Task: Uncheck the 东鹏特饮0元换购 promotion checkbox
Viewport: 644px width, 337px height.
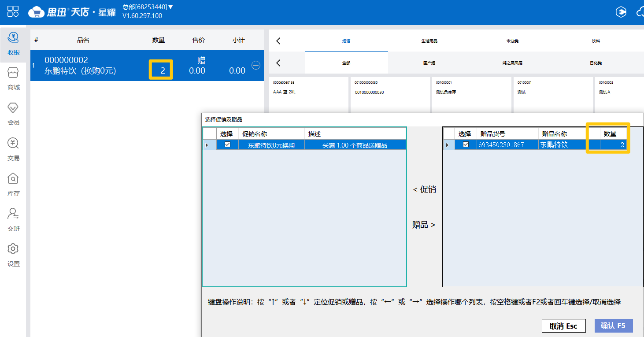Action: [227, 144]
